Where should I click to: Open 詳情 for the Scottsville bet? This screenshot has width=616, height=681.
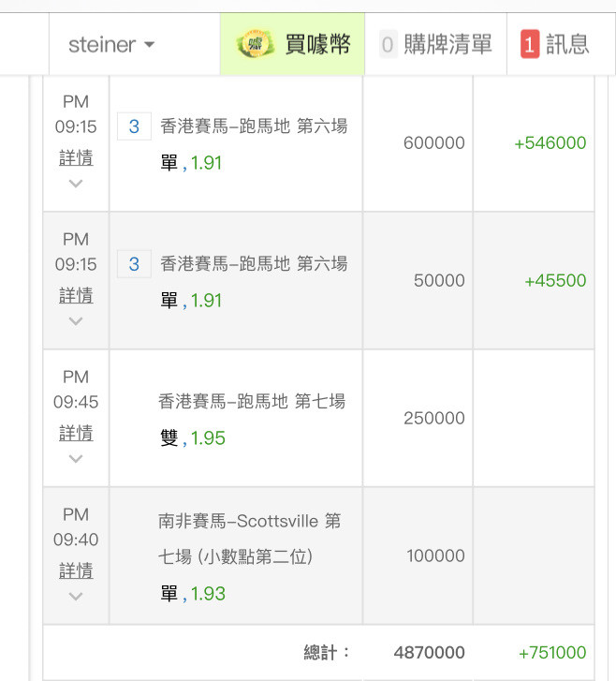pos(76,570)
